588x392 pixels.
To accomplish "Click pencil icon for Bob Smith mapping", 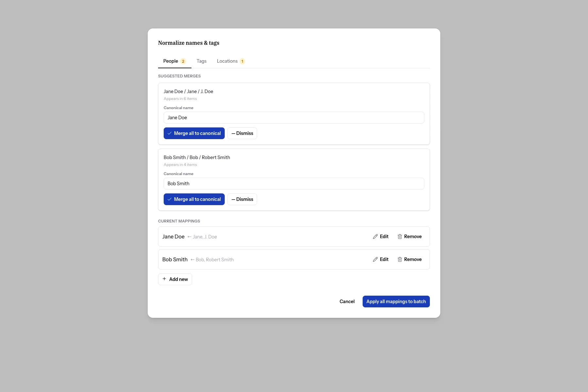I will click(x=375, y=259).
